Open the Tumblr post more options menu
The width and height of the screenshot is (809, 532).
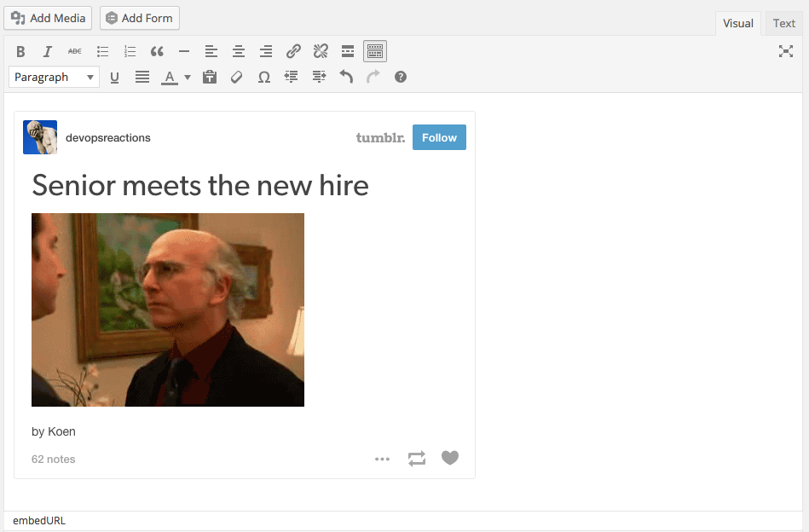[x=382, y=460]
